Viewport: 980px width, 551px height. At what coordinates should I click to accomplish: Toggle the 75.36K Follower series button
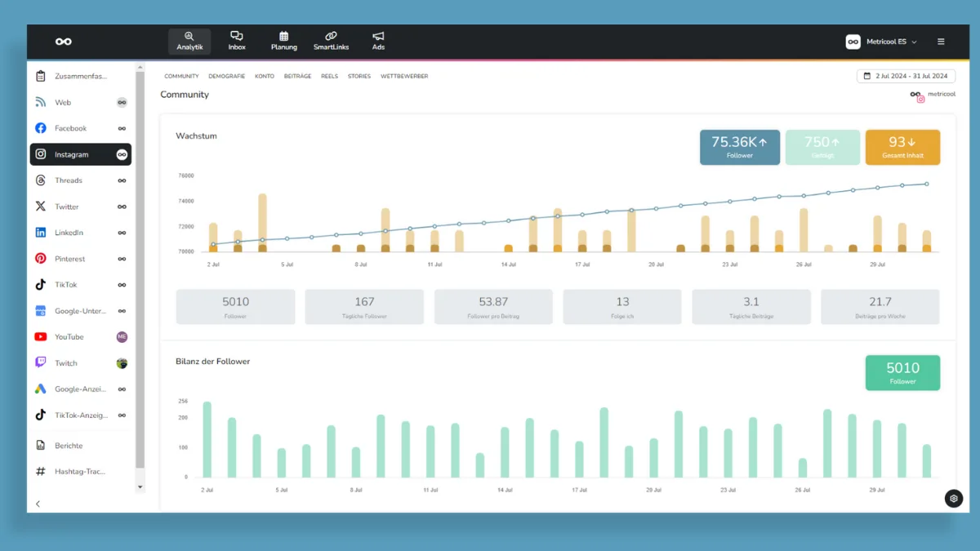[x=740, y=147]
